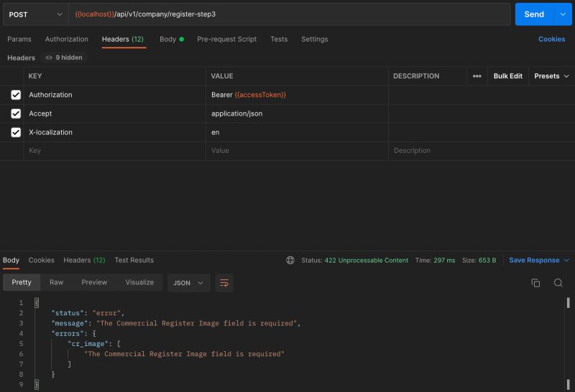View the response Headers (12) tab
The image size is (575, 392).
[x=84, y=260]
